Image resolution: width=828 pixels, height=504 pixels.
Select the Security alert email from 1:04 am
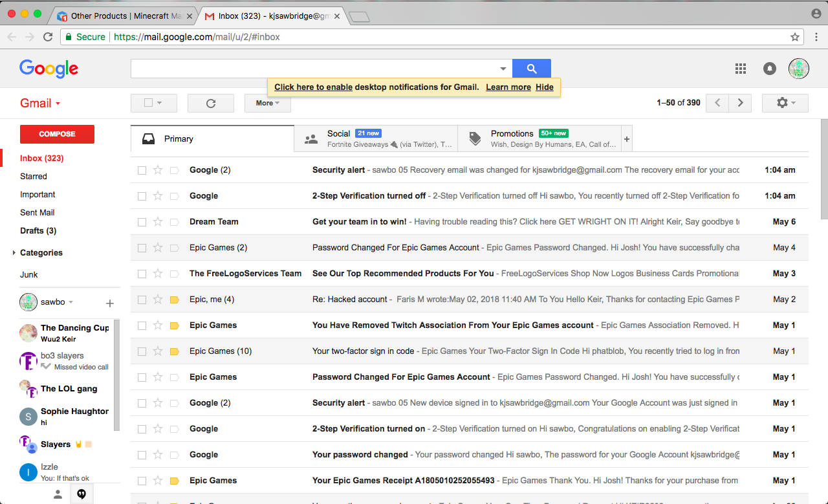click(x=142, y=170)
